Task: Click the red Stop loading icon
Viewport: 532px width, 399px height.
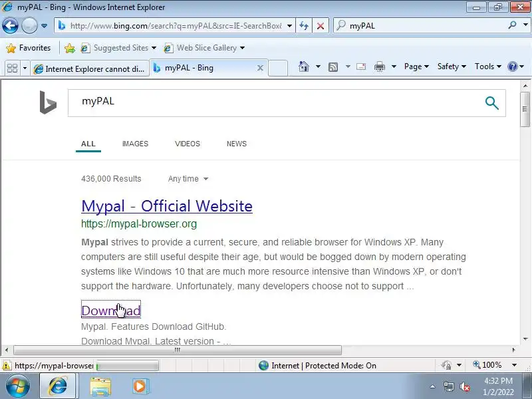Action: (x=320, y=26)
